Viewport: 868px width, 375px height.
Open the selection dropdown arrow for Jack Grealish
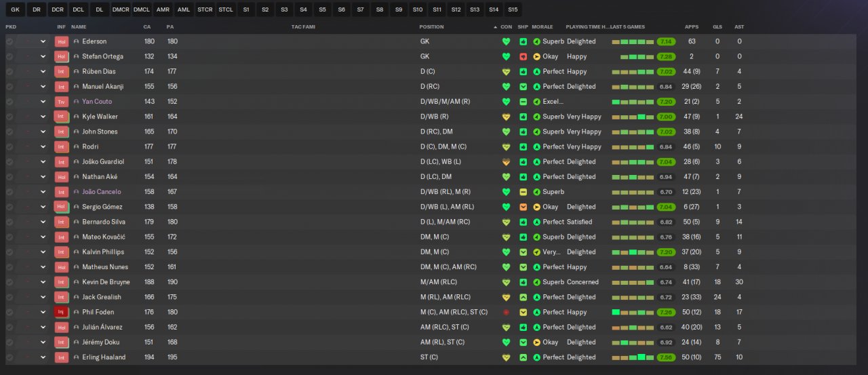pyautogui.click(x=43, y=297)
